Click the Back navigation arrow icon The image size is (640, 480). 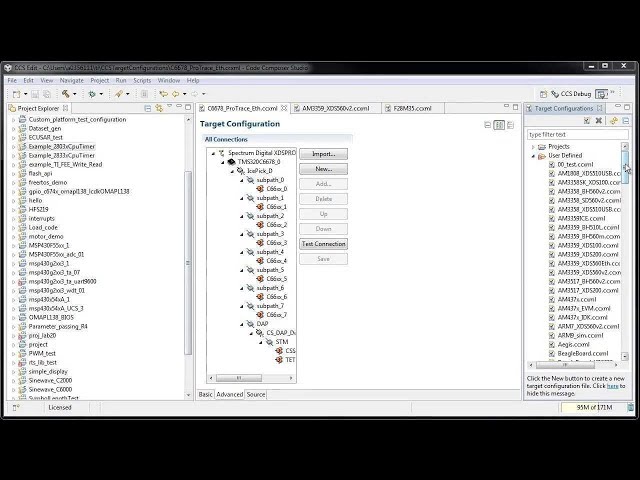(176, 94)
